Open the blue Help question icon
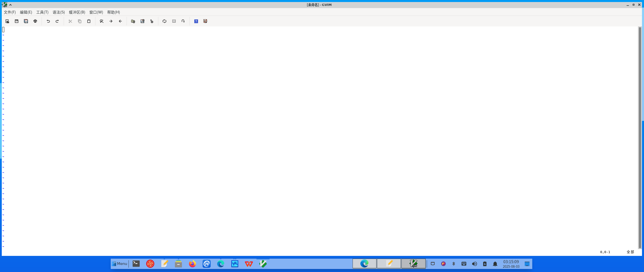The height and width of the screenshot is (272, 644). (x=196, y=21)
